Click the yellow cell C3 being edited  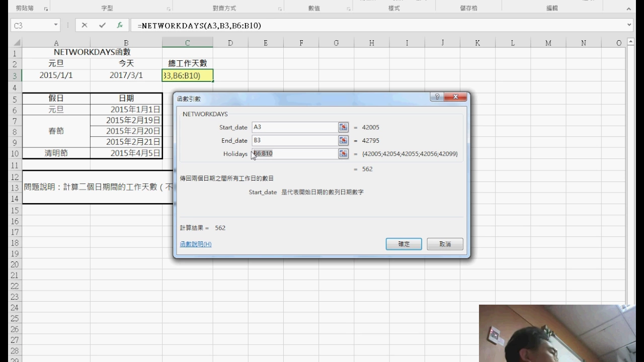coord(188,75)
